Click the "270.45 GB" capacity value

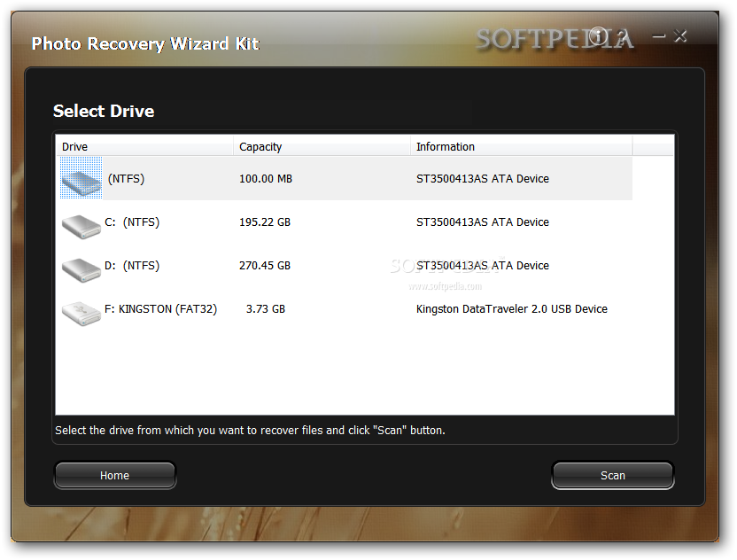[265, 266]
